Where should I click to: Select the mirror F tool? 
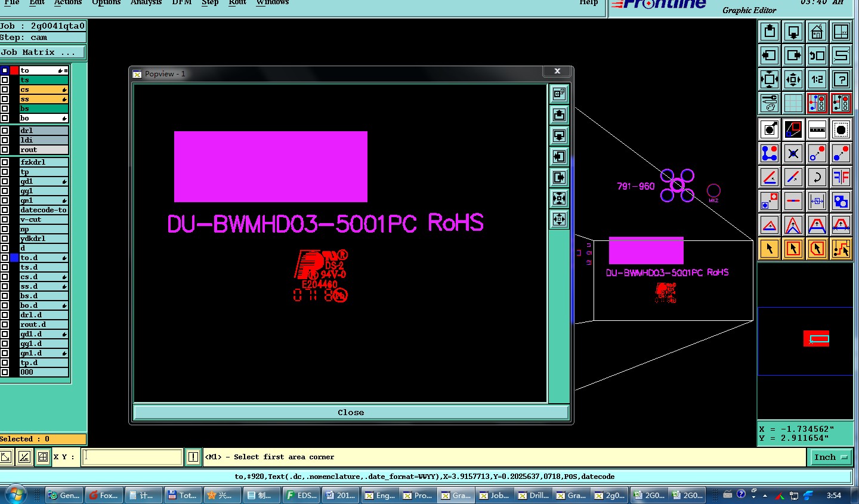click(841, 177)
